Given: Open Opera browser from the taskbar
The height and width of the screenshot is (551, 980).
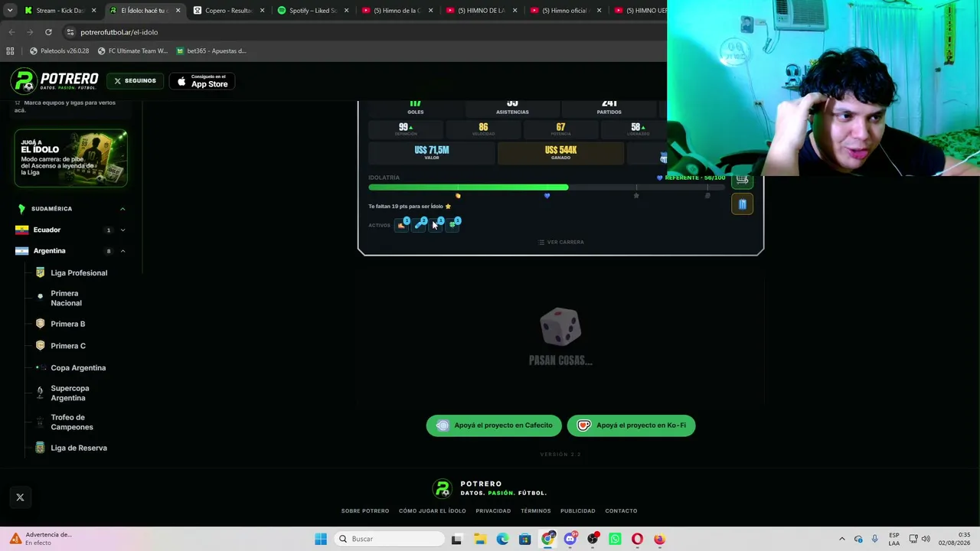Looking at the screenshot, I should click(x=637, y=539).
